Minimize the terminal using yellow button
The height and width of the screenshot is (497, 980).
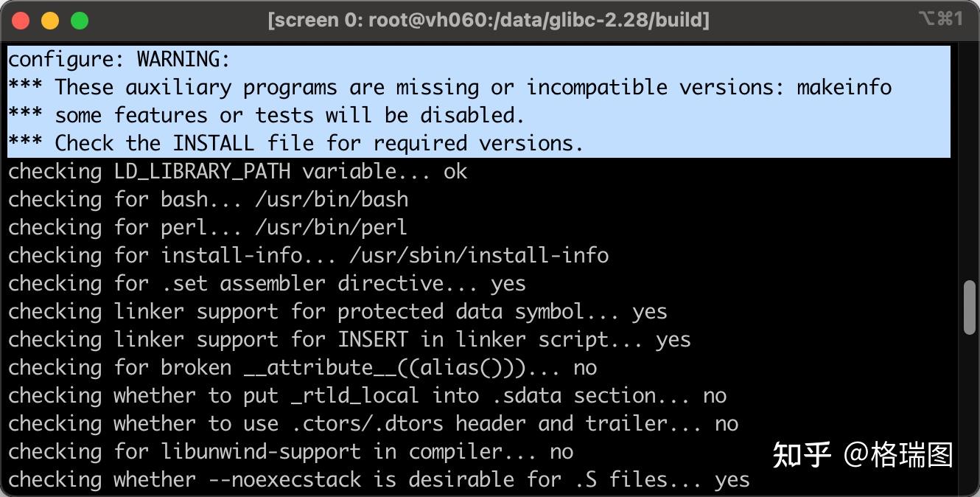pyautogui.click(x=50, y=21)
